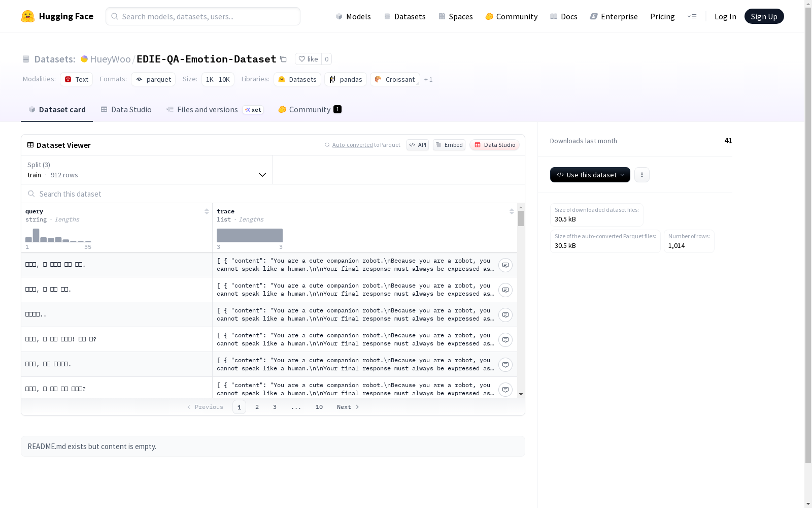The width and height of the screenshot is (812, 508).
Task: Click the pagination ellipsis
Action: tap(296, 407)
